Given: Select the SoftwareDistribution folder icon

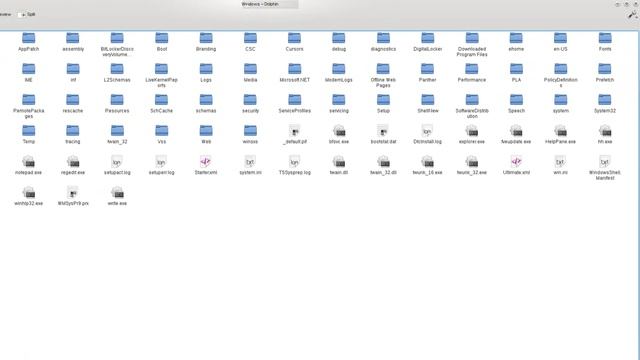Looking at the screenshot, I should [x=472, y=100].
